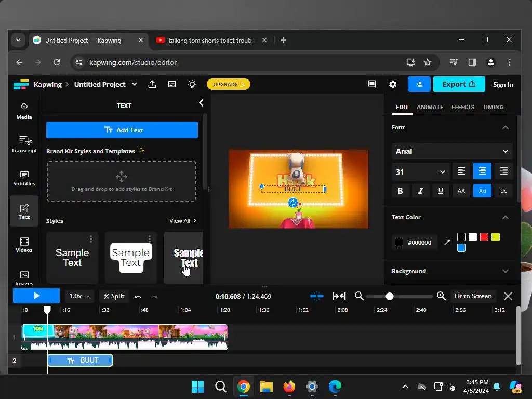Click the invite collaborator button
This screenshot has height=399, width=532.
pos(419,84)
